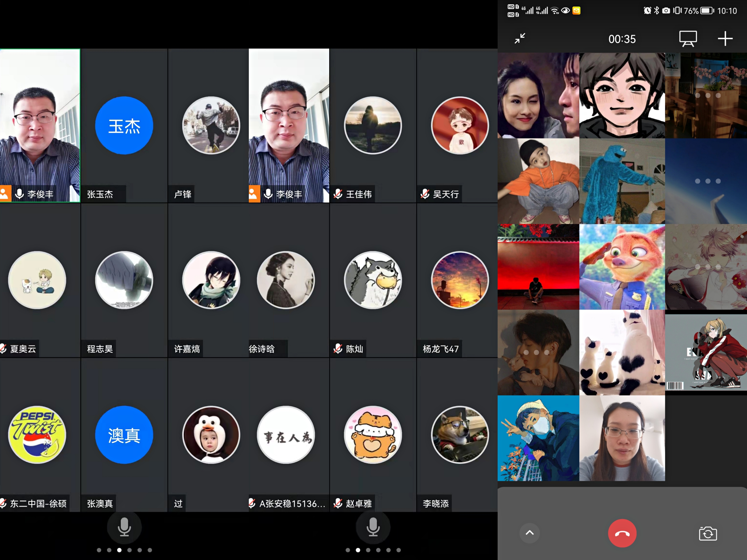The width and height of the screenshot is (747, 560).
Task: Minimize the call with shrink arrows icon
Action: point(520,39)
